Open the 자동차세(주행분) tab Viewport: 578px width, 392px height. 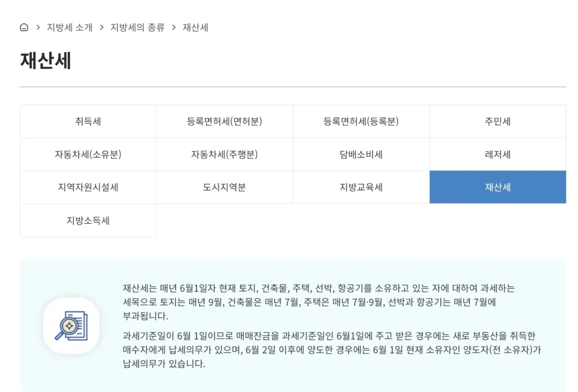point(225,155)
